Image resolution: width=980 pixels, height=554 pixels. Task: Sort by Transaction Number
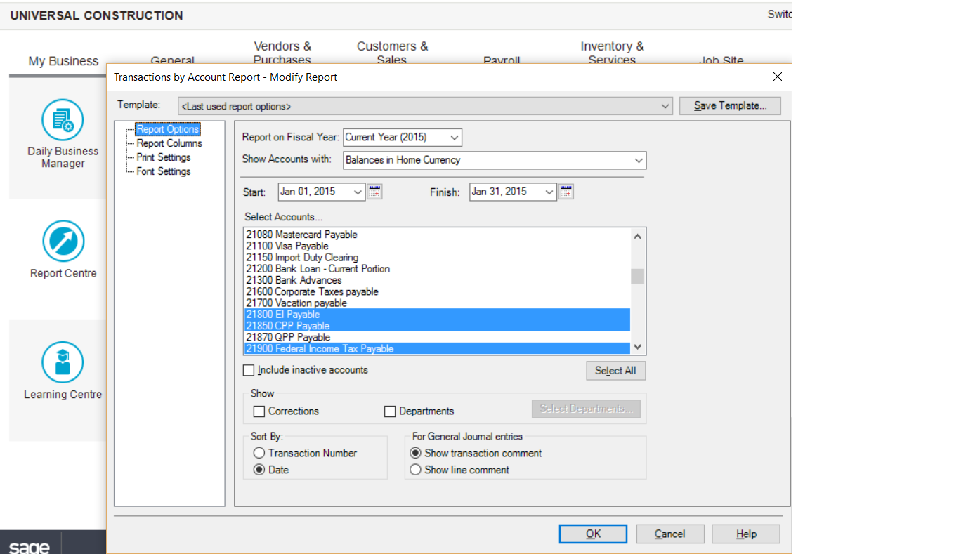click(259, 453)
